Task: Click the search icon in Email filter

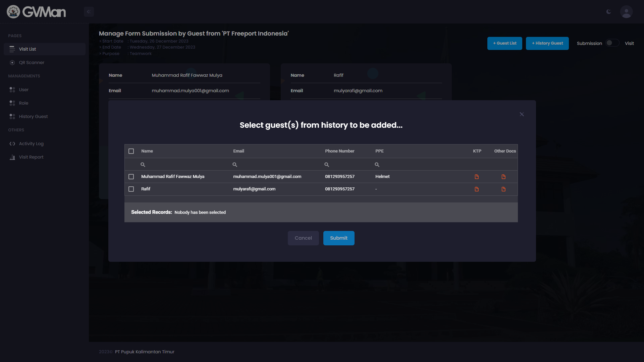Action: (x=235, y=165)
